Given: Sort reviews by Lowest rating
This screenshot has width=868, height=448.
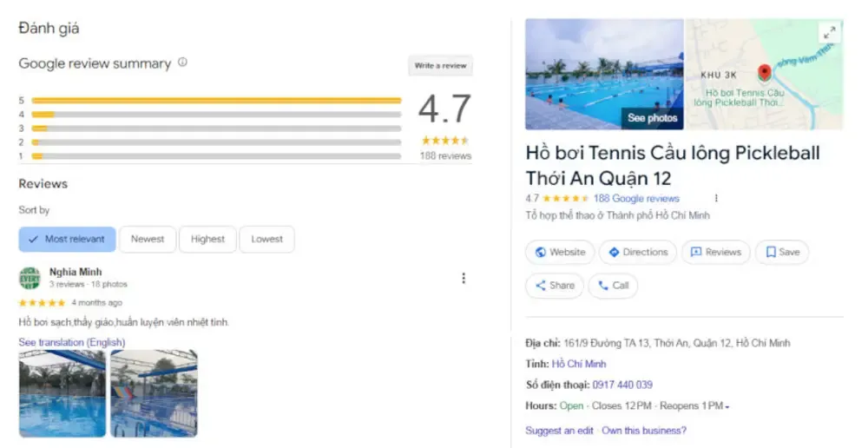Looking at the screenshot, I should [x=266, y=239].
